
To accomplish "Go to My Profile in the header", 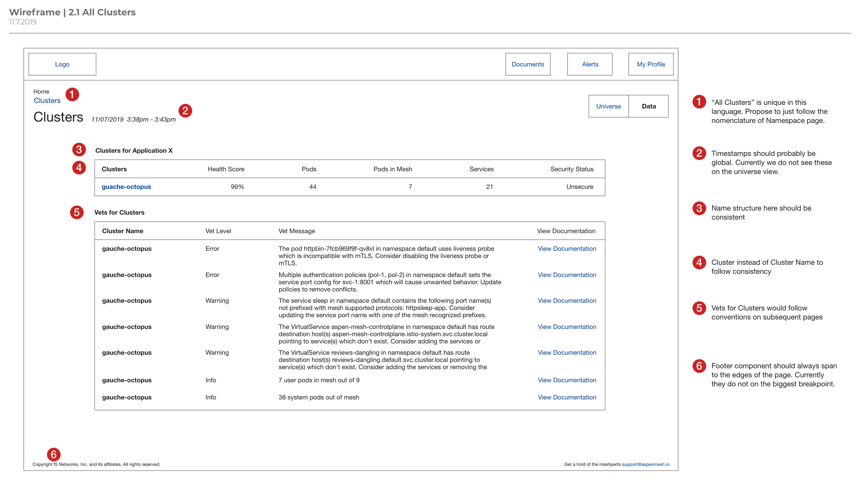I will point(651,64).
